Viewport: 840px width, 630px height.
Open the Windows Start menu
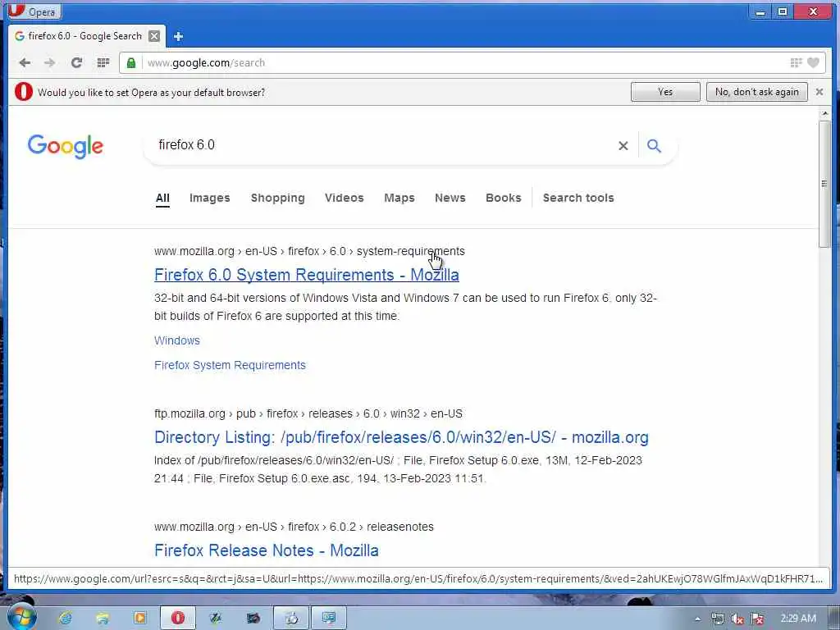21,617
